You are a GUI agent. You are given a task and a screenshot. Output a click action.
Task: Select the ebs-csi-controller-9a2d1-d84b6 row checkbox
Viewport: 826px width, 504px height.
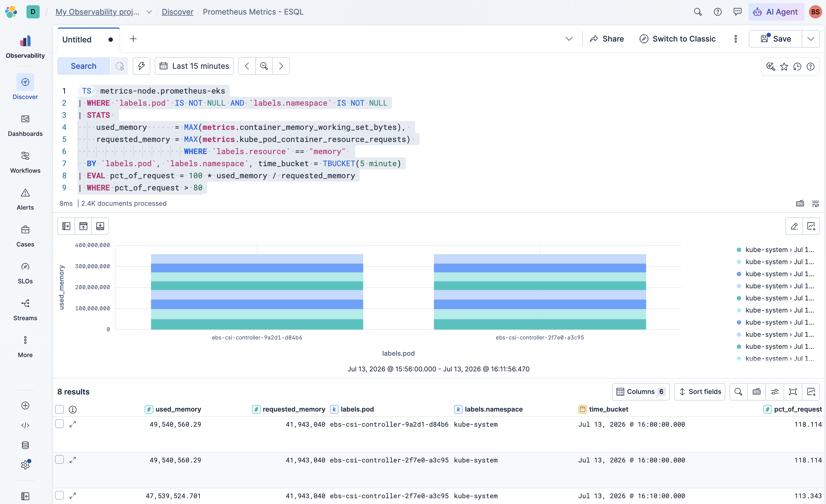(x=59, y=424)
